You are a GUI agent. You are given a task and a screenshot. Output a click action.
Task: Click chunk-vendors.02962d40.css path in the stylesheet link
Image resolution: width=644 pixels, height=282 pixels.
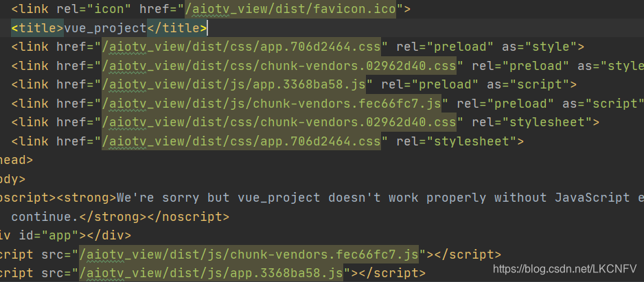click(279, 122)
